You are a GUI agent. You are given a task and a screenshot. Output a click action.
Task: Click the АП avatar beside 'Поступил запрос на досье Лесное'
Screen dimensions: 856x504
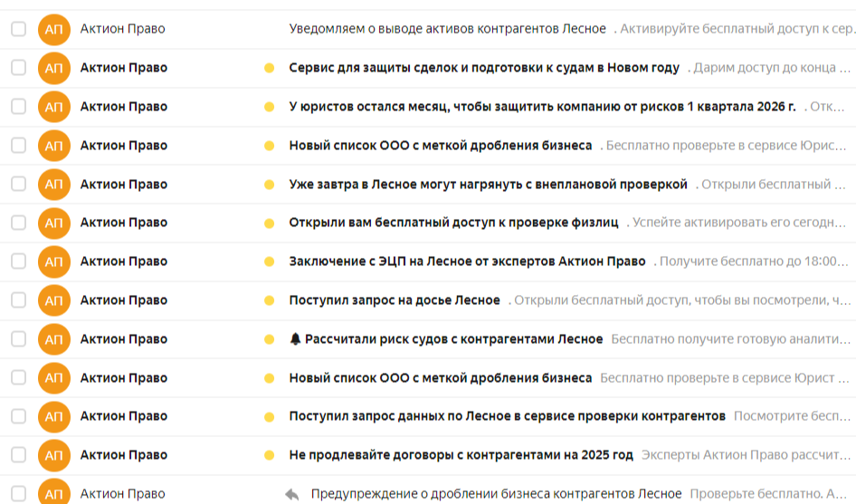pyautogui.click(x=54, y=300)
